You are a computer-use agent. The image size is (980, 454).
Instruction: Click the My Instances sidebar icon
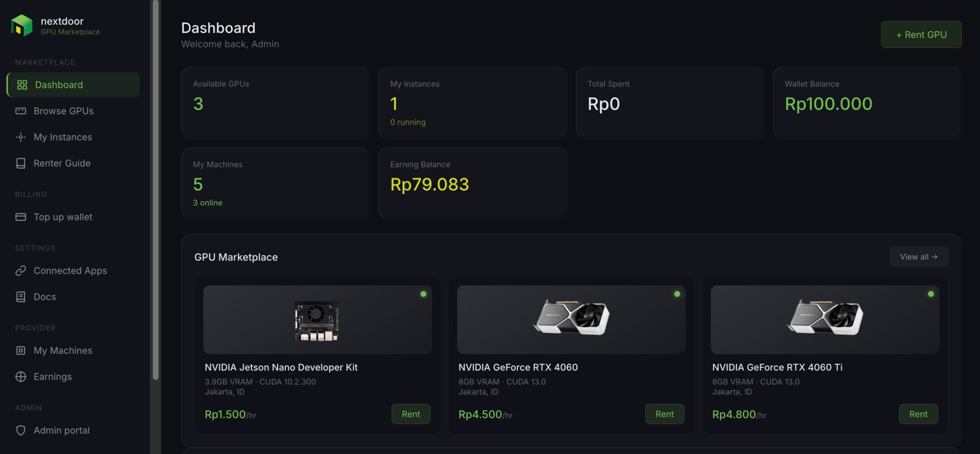tap(21, 137)
